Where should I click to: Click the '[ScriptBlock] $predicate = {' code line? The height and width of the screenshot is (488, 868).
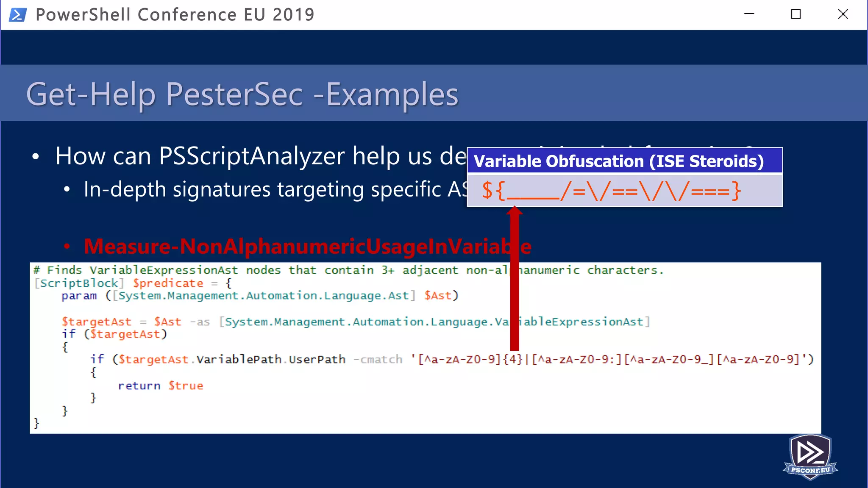133,283
